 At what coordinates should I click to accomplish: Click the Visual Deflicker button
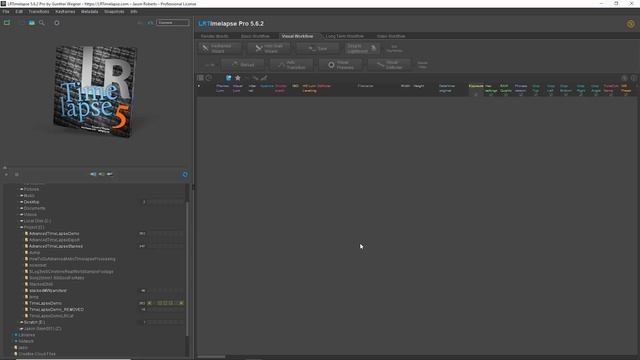[389, 64]
